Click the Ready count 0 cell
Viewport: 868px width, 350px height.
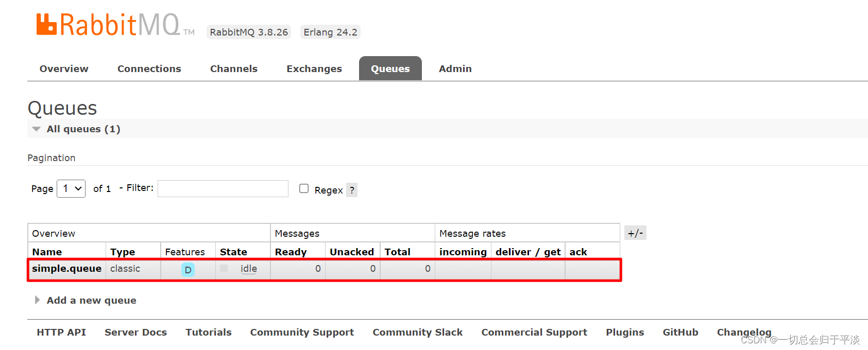pos(298,269)
